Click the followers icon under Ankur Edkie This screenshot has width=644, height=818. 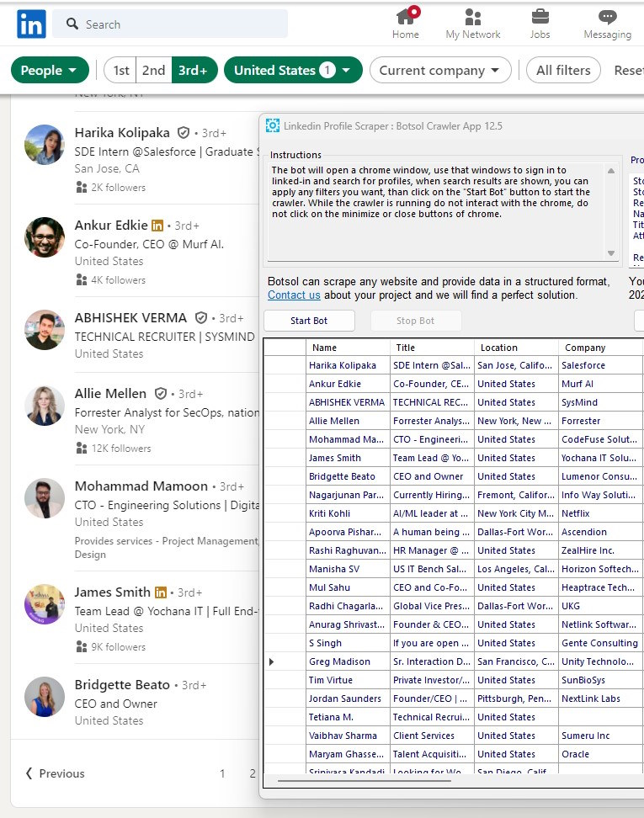(x=82, y=280)
